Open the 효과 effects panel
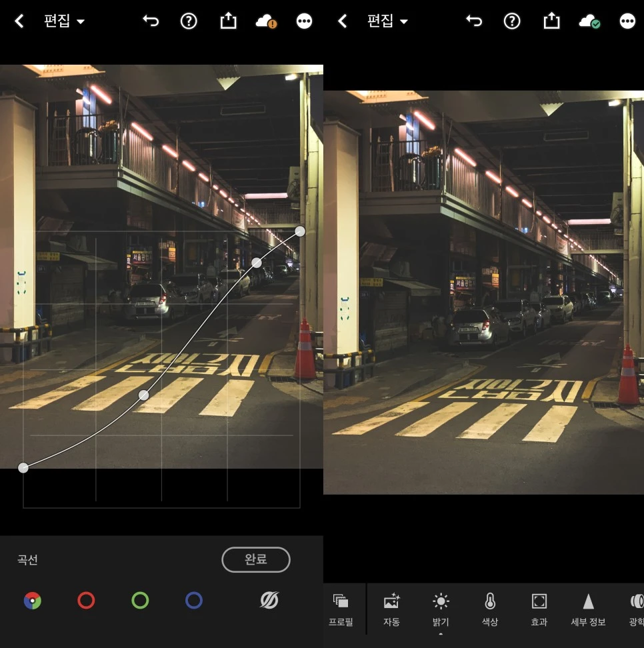 (539, 609)
